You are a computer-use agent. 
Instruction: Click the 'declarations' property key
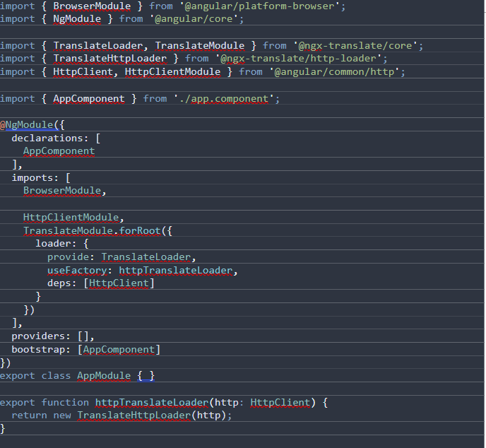[47, 138]
